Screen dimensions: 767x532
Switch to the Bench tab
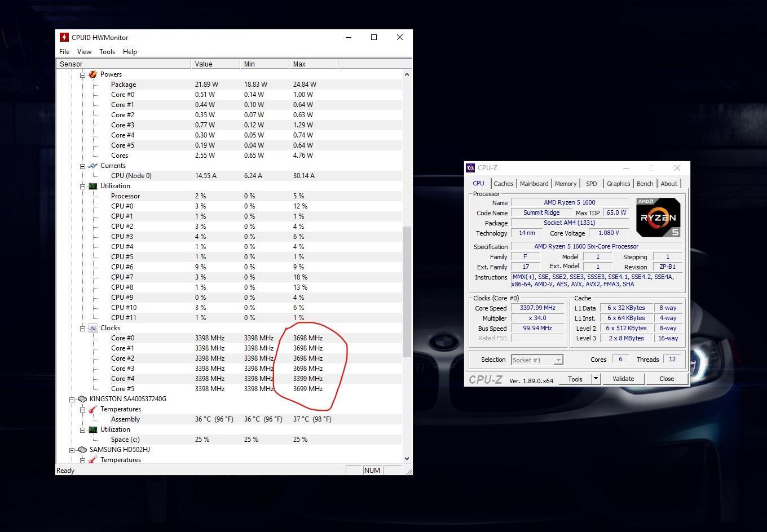645,184
